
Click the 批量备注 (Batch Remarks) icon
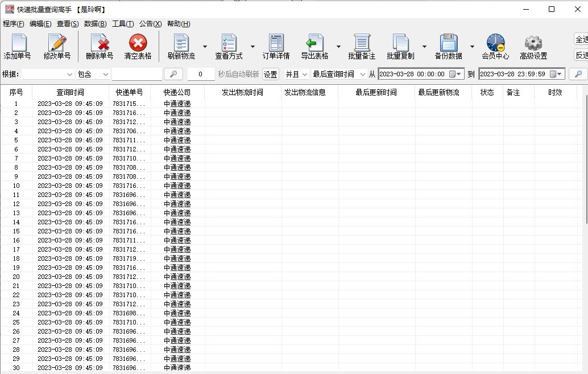click(362, 46)
